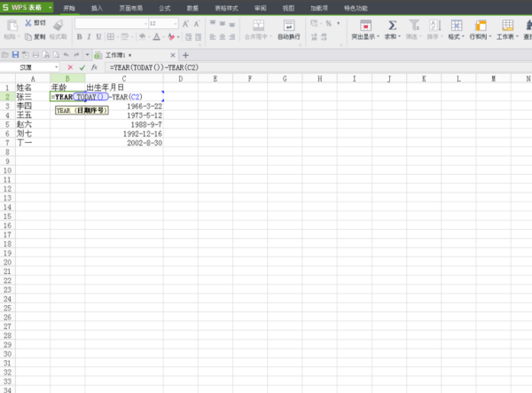
Task: Click the Print icon in quick toolbar
Action: click(x=35, y=55)
